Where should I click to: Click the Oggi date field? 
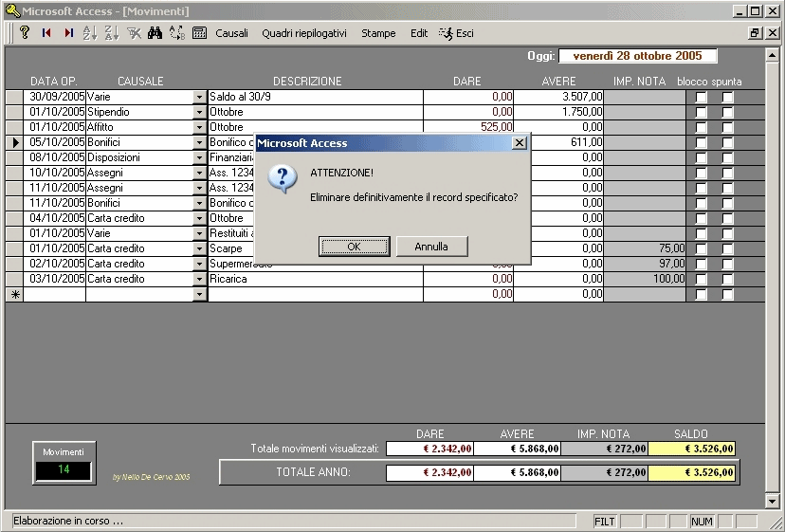tap(637, 56)
